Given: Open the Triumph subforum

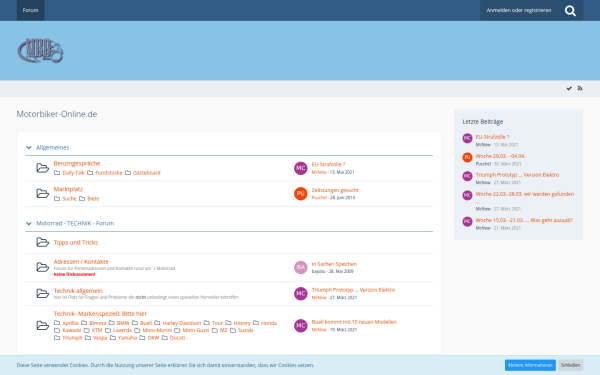Looking at the screenshot, I should [72, 338].
